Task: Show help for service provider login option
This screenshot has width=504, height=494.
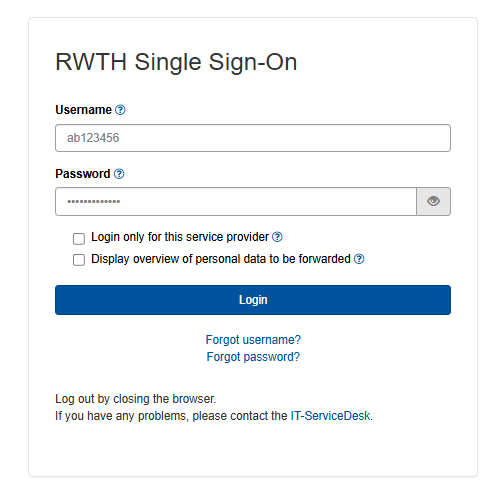Action: pos(277,237)
